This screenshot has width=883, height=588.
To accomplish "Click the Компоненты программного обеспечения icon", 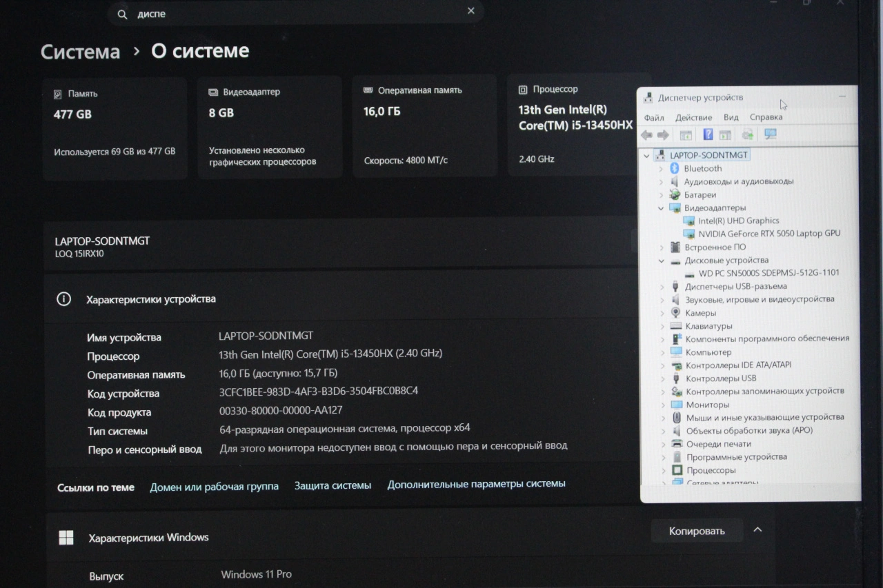I will point(676,338).
